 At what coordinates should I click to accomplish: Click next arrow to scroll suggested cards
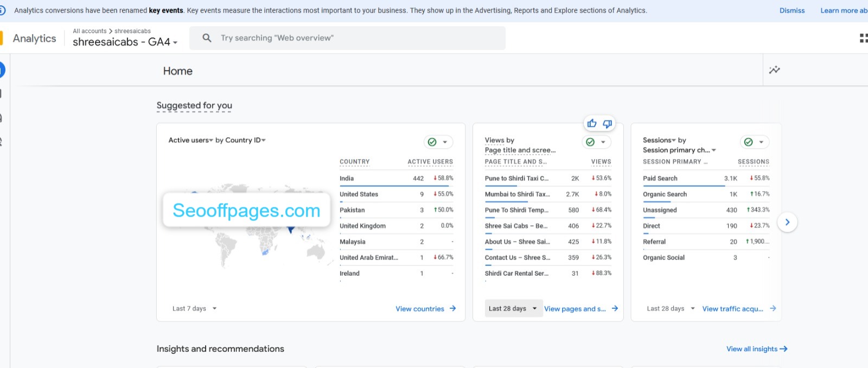pyautogui.click(x=787, y=222)
